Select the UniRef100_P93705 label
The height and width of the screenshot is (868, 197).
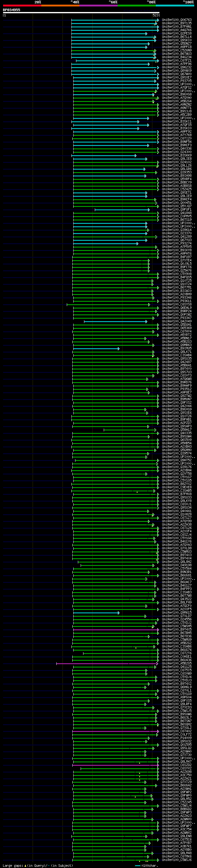[x=177, y=81]
